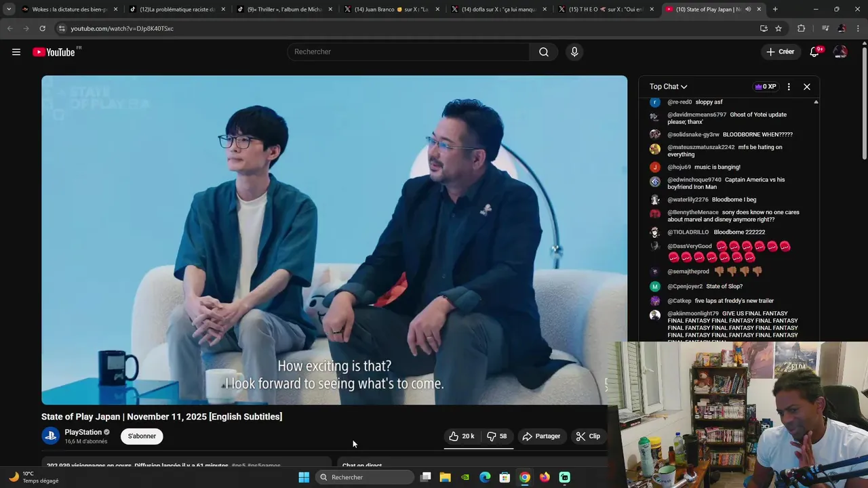Open weather widget showing 10°C
868x488 pixels.
click(34, 477)
